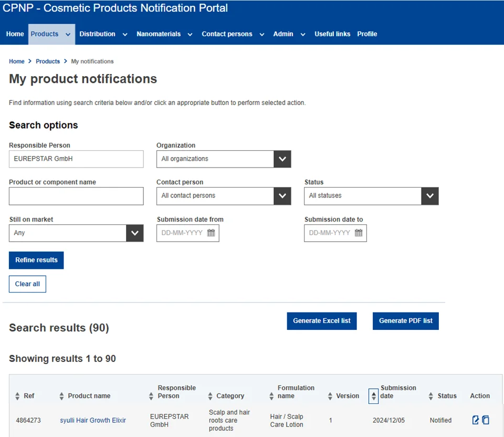The height and width of the screenshot is (437, 504).
Task: Open the Distribution menu
Action: (103, 34)
